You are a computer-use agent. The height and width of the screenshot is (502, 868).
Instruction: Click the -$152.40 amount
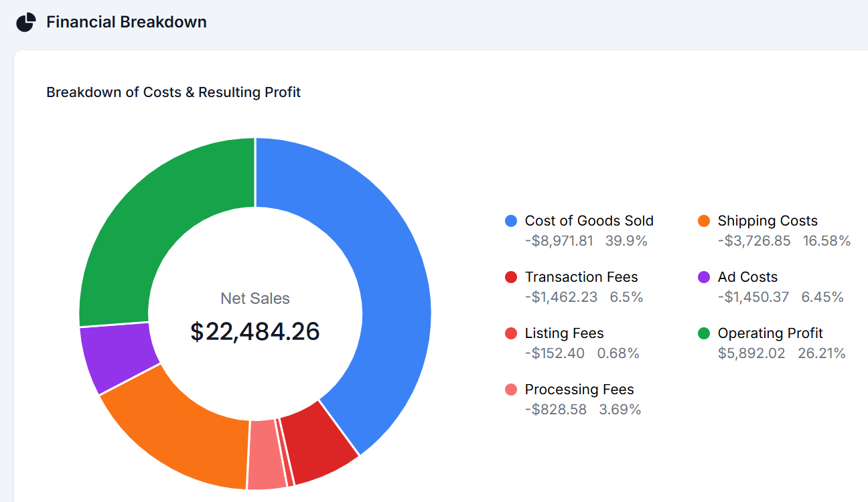[555, 353]
